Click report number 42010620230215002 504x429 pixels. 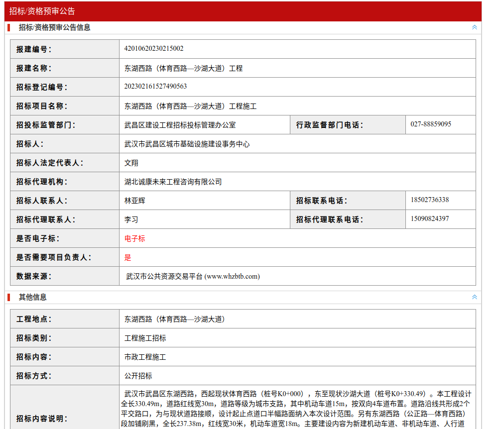point(154,48)
